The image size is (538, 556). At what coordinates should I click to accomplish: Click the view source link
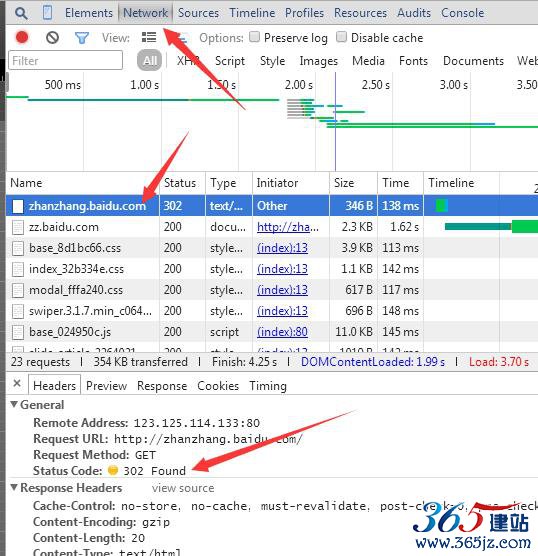click(x=183, y=488)
